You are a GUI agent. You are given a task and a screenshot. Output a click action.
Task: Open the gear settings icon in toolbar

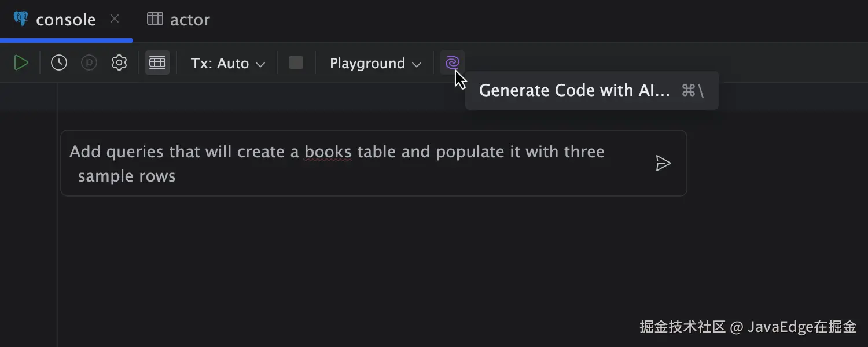119,63
